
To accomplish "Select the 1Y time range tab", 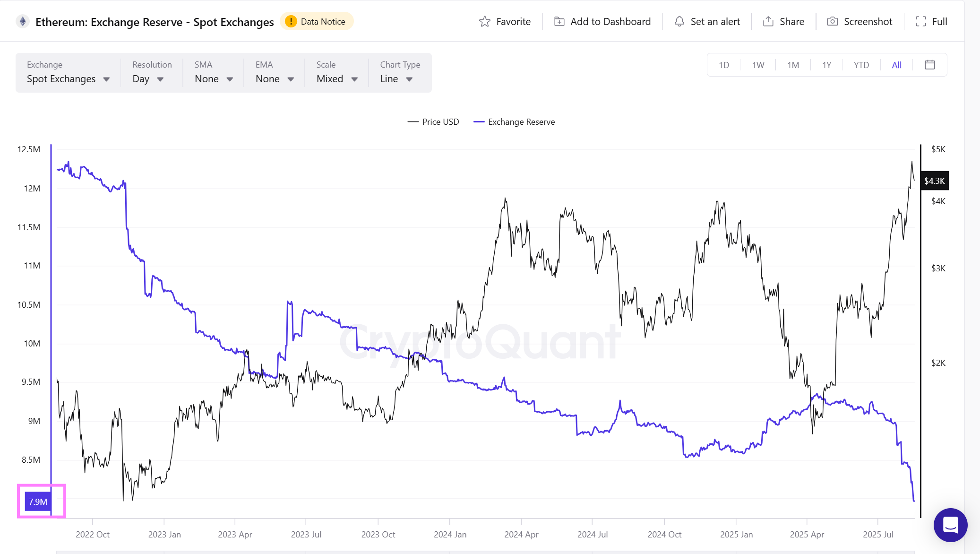I will click(826, 65).
